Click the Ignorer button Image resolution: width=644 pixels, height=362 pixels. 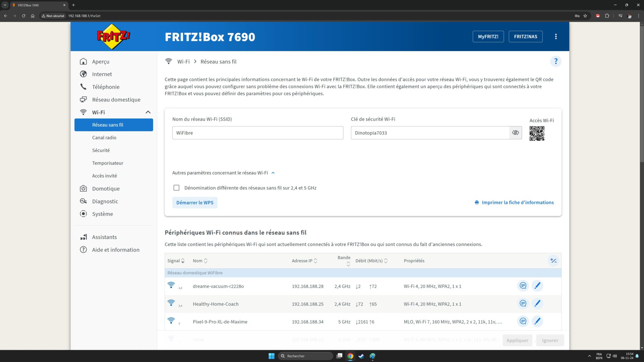tap(550, 340)
